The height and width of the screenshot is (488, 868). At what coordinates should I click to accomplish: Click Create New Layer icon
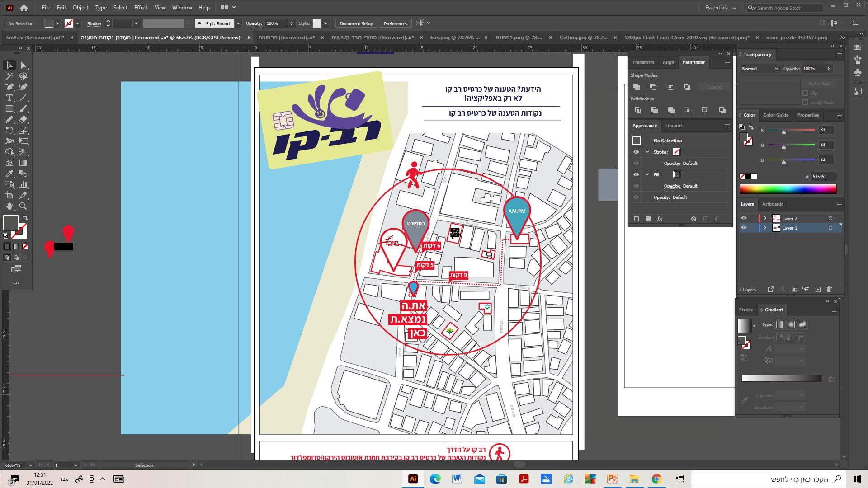(818, 290)
